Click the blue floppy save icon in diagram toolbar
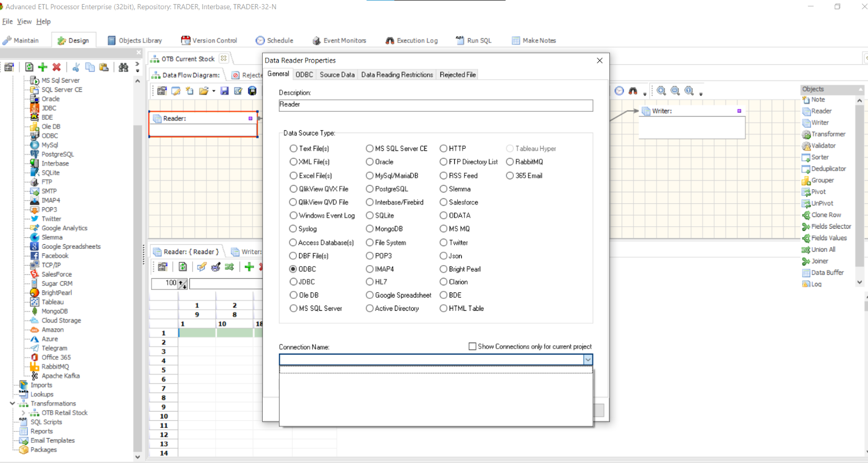 pos(225,91)
